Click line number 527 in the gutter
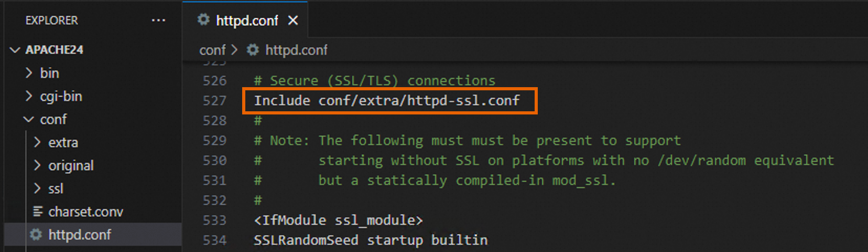 214,100
